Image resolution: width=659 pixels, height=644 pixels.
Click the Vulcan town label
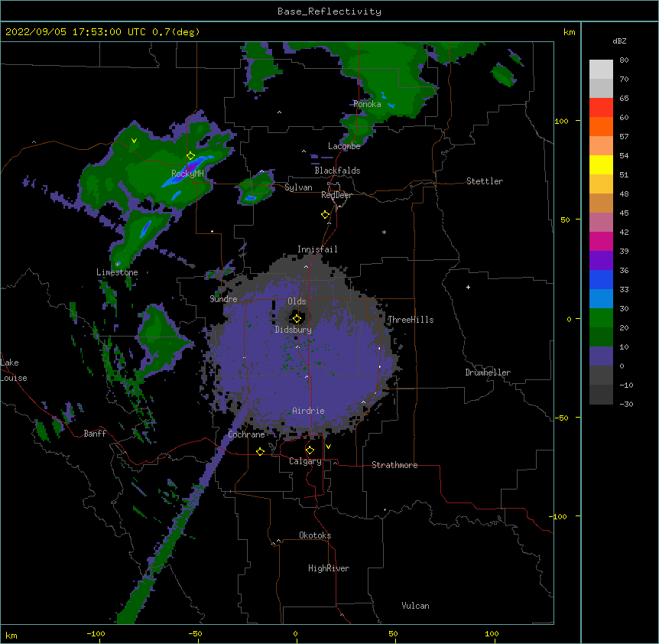tap(415, 606)
